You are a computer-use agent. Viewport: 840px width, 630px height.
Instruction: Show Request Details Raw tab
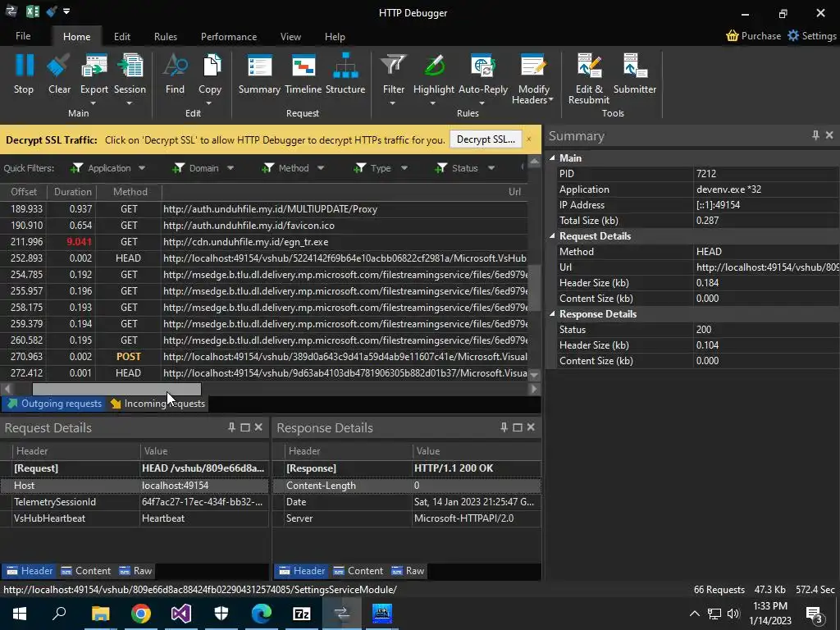[136, 571]
